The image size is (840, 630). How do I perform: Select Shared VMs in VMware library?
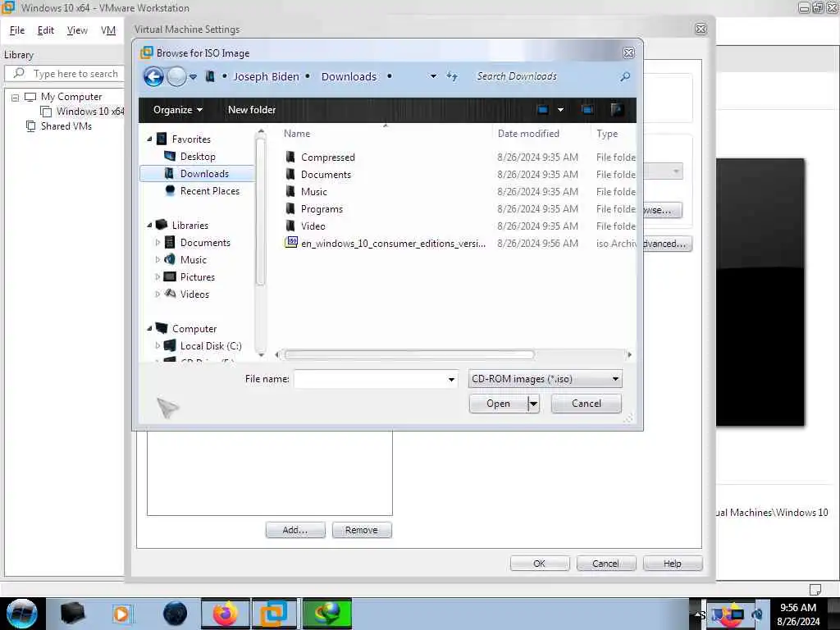point(59,126)
